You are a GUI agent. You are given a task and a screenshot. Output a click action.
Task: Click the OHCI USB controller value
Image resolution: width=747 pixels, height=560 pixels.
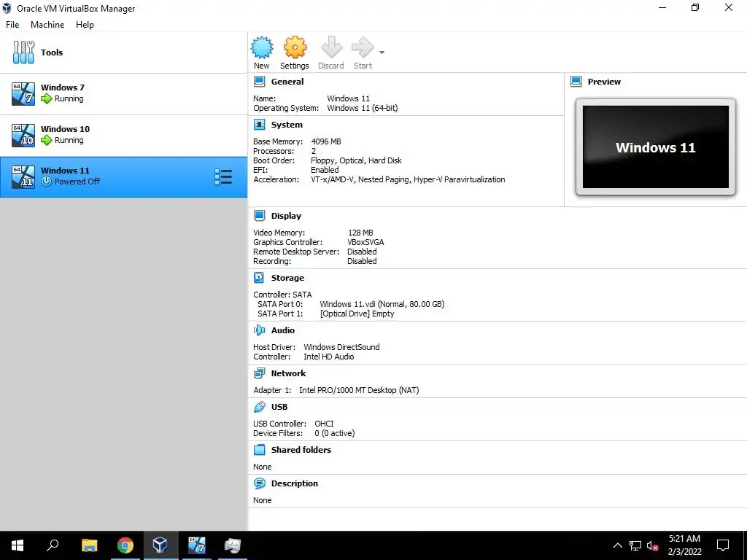(324, 424)
